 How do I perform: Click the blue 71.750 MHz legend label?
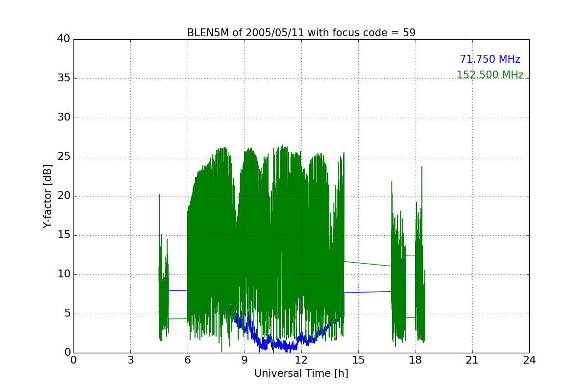(490, 59)
